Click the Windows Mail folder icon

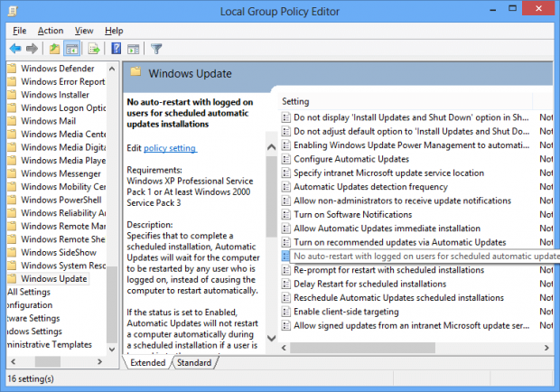coord(12,121)
